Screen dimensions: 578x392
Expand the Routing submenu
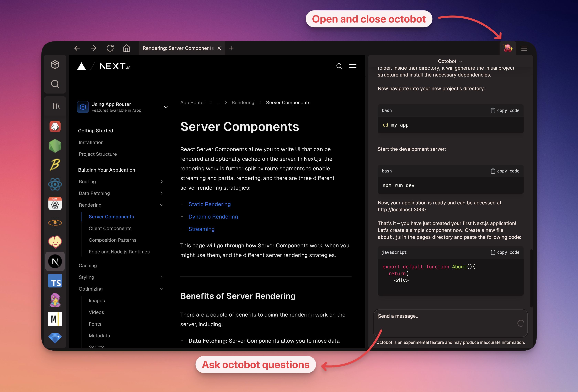pyautogui.click(x=162, y=181)
